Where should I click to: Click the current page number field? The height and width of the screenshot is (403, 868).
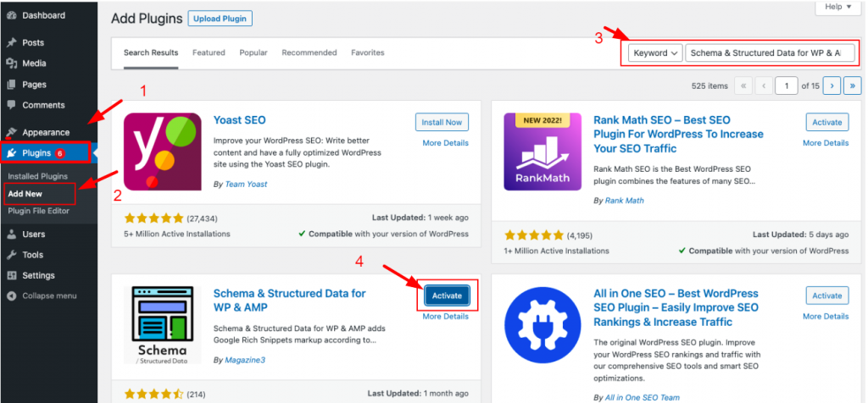pos(786,86)
